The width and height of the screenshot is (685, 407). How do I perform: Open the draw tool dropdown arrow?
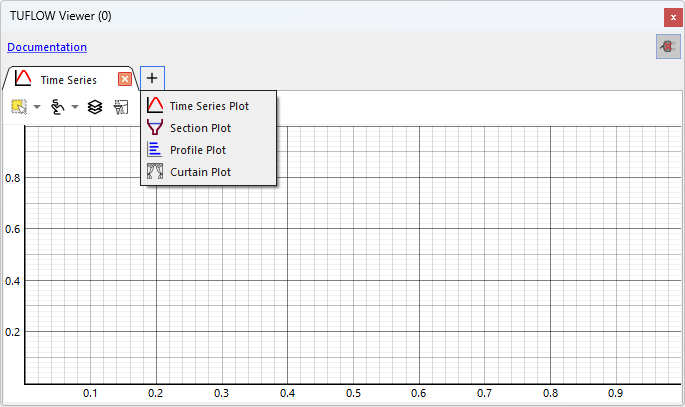pos(75,107)
